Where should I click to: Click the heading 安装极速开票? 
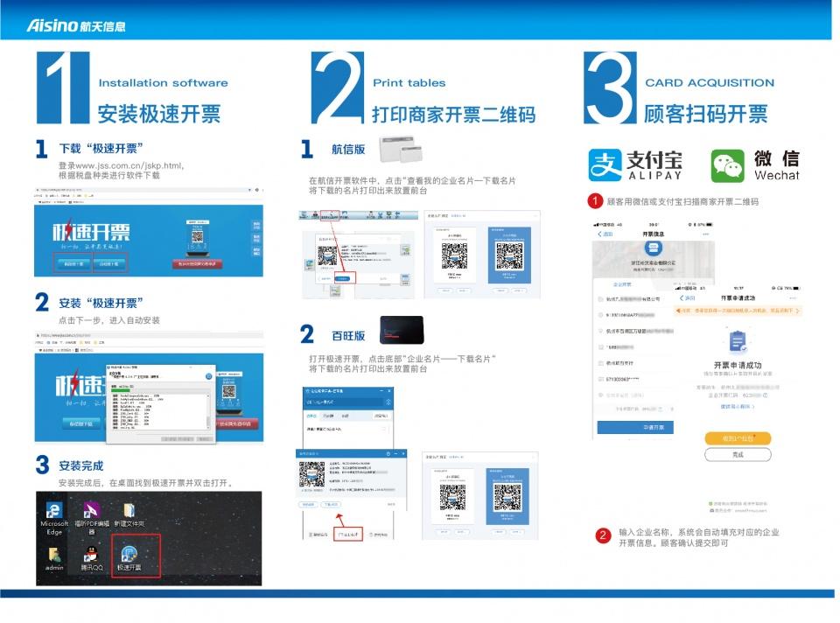tap(158, 114)
